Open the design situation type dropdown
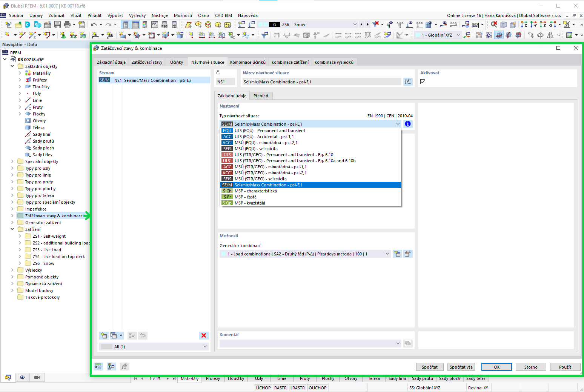 click(310, 124)
